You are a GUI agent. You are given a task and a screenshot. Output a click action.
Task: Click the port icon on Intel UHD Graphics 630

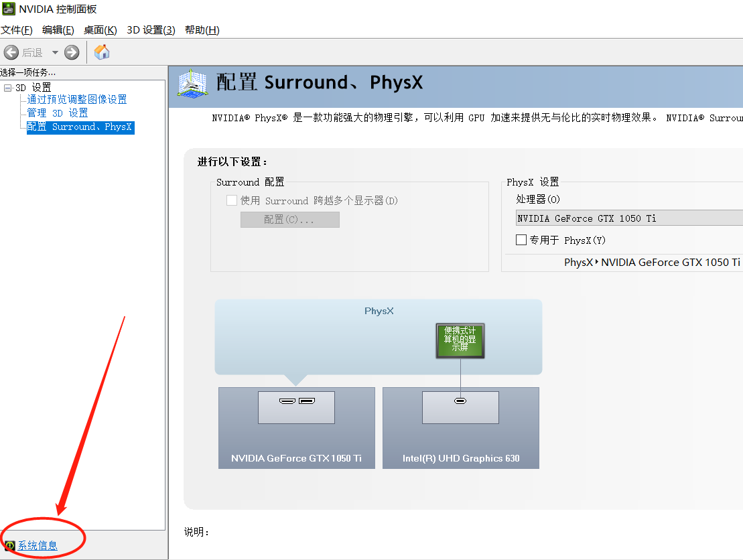point(460,401)
